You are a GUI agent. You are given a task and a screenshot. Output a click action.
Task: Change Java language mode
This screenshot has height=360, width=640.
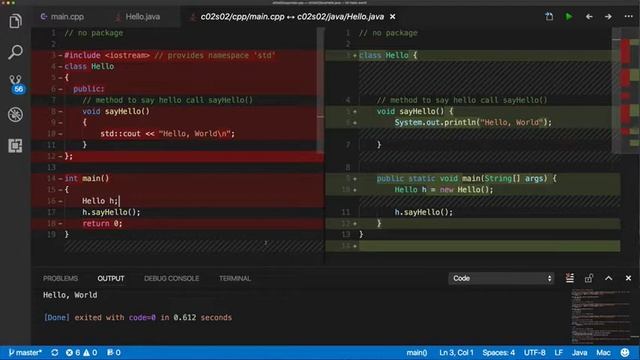(x=579, y=353)
